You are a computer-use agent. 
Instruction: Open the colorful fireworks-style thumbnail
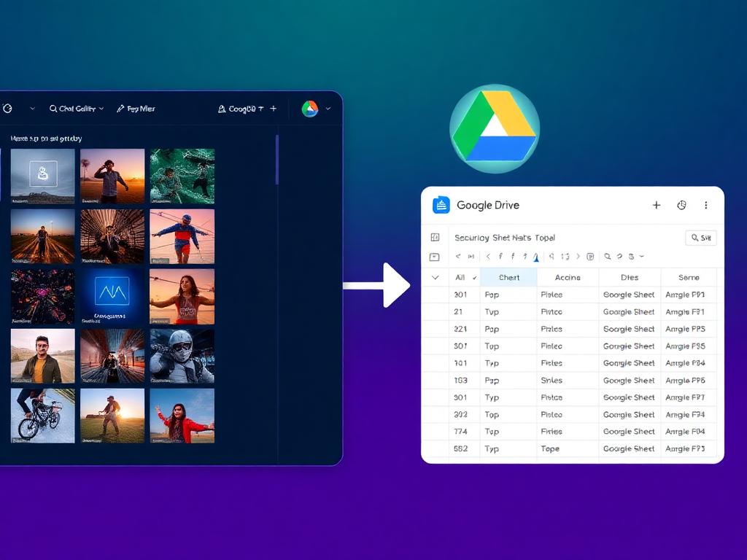tap(43, 297)
